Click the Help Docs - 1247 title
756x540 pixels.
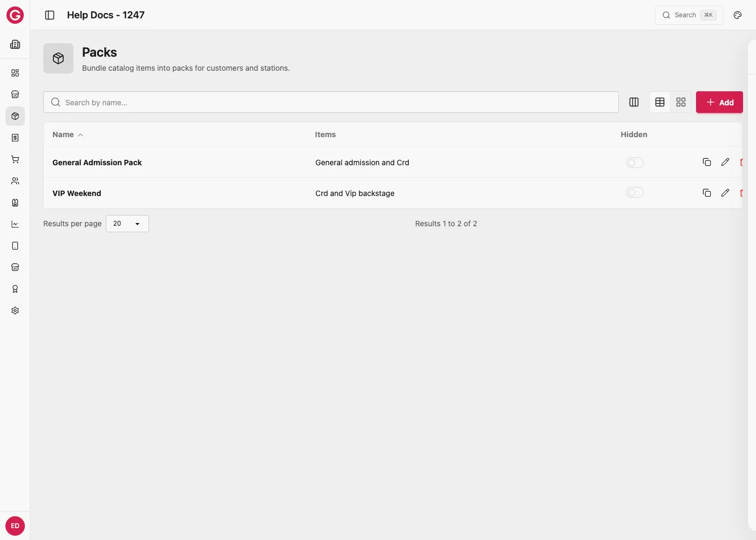(x=106, y=15)
